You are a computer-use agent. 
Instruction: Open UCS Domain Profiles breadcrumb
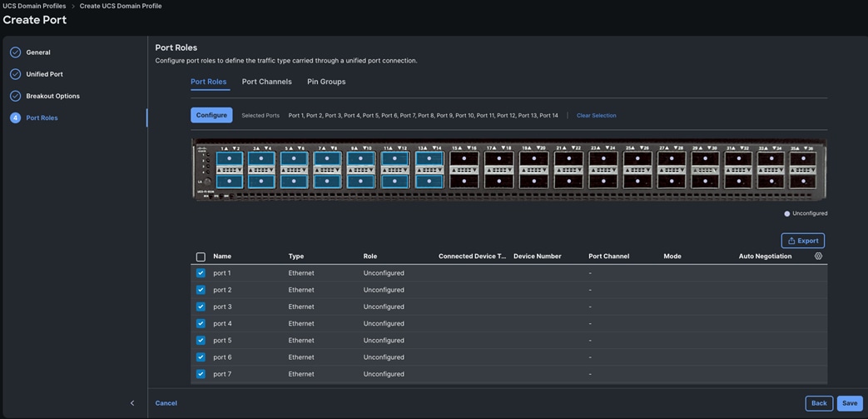(34, 6)
